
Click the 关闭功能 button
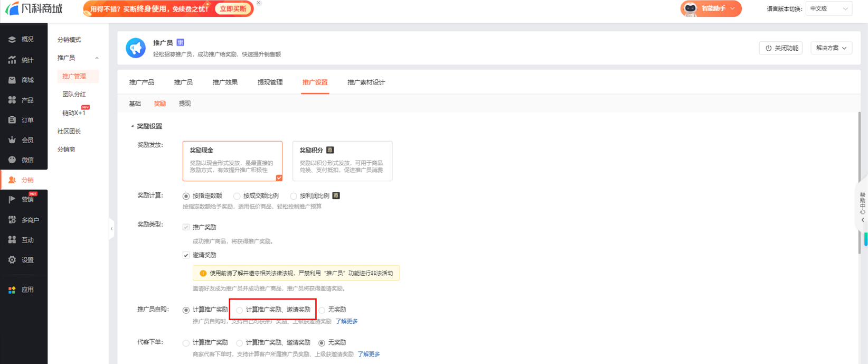781,48
